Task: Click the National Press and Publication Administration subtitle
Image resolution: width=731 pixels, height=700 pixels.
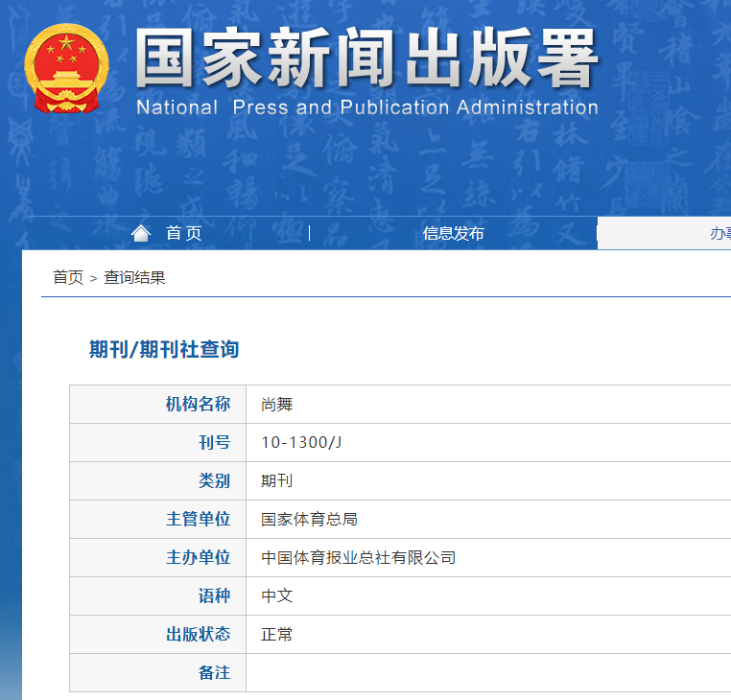Action: click(x=366, y=107)
